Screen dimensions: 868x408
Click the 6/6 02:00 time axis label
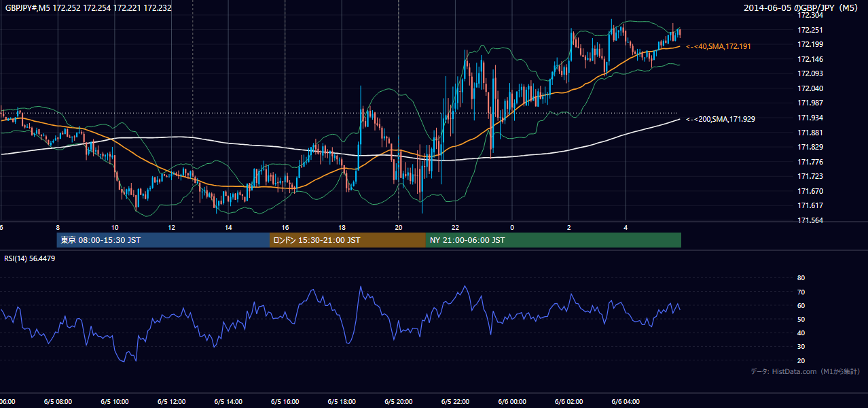568,401
